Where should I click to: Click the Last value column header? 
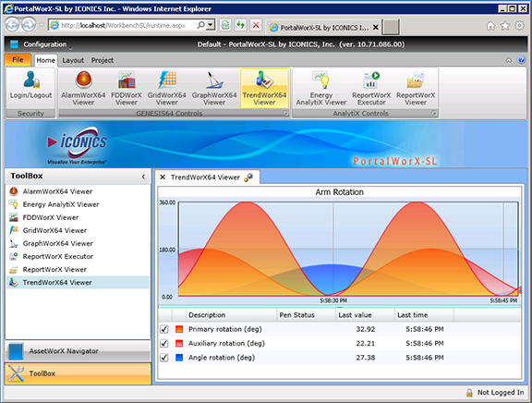tap(365, 315)
